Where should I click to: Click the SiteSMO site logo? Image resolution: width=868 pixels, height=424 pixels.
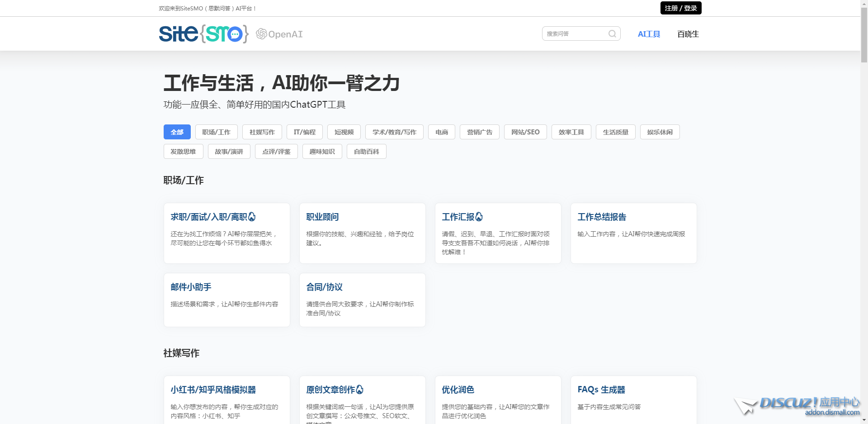click(x=203, y=33)
